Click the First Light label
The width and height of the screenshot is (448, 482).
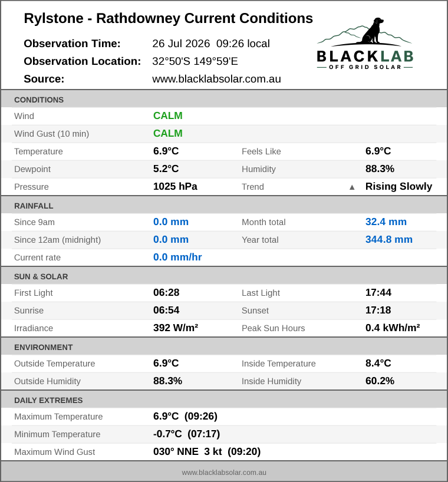34,293
